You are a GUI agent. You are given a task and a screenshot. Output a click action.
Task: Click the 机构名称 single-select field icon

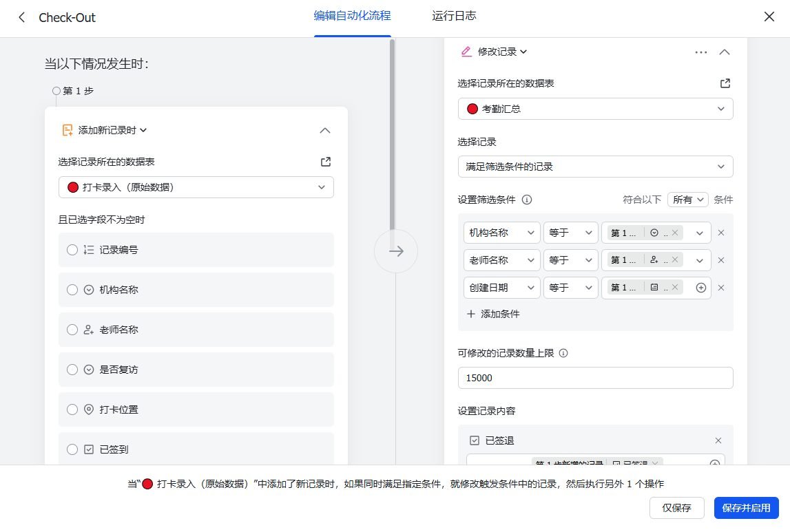89,290
